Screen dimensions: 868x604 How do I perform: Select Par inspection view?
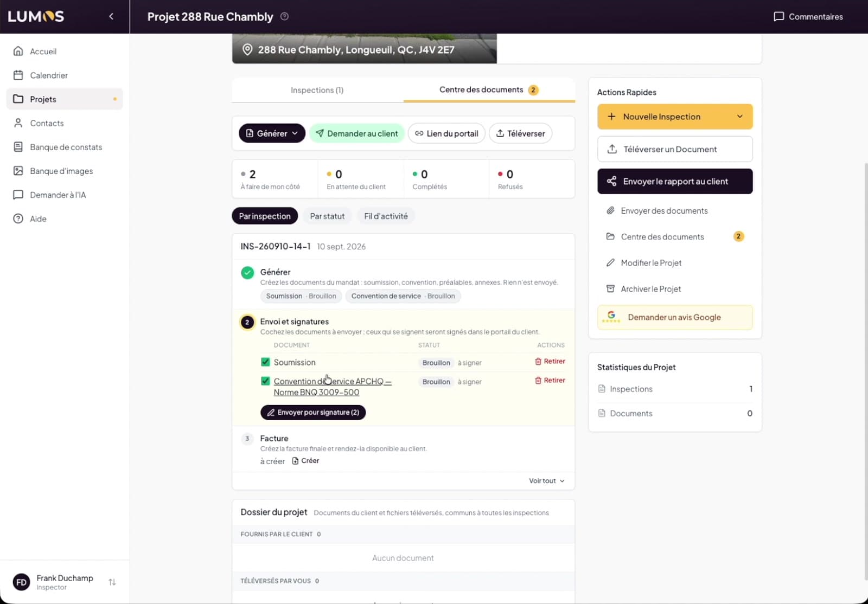(x=265, y=216)
